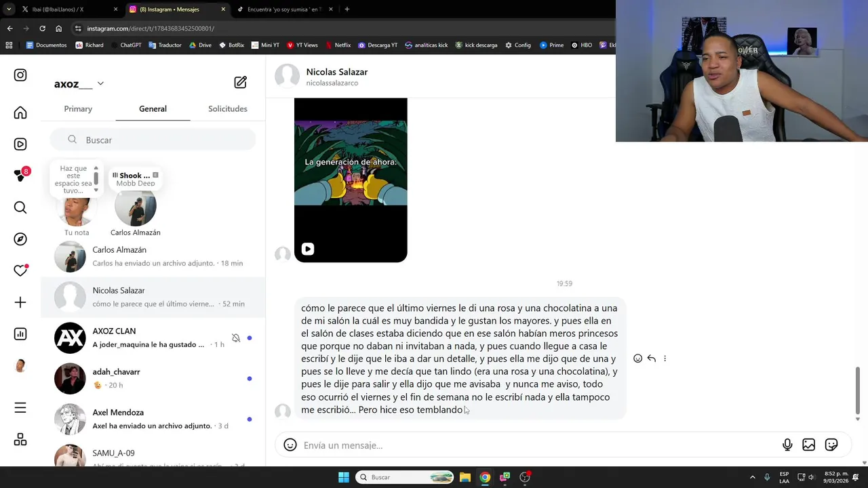Open YT Views bookmark

tap(302, 45)
